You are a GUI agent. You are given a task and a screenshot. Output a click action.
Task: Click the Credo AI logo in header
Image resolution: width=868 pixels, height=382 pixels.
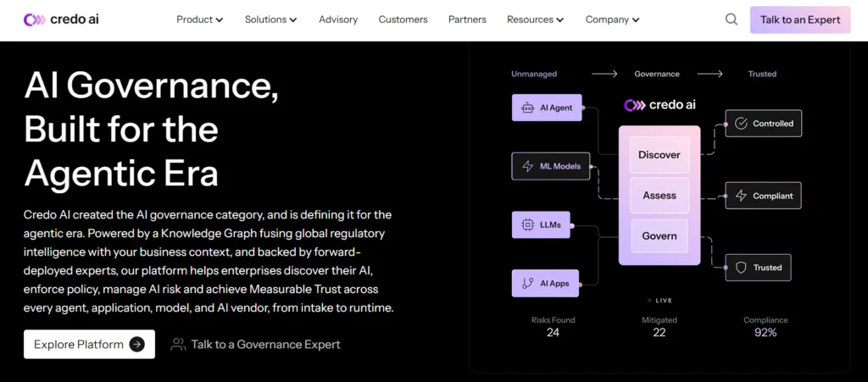coord(61,19)
